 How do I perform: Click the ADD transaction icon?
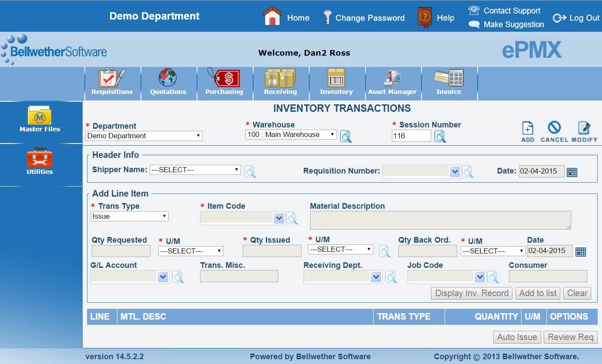click(x=528, y=131)
